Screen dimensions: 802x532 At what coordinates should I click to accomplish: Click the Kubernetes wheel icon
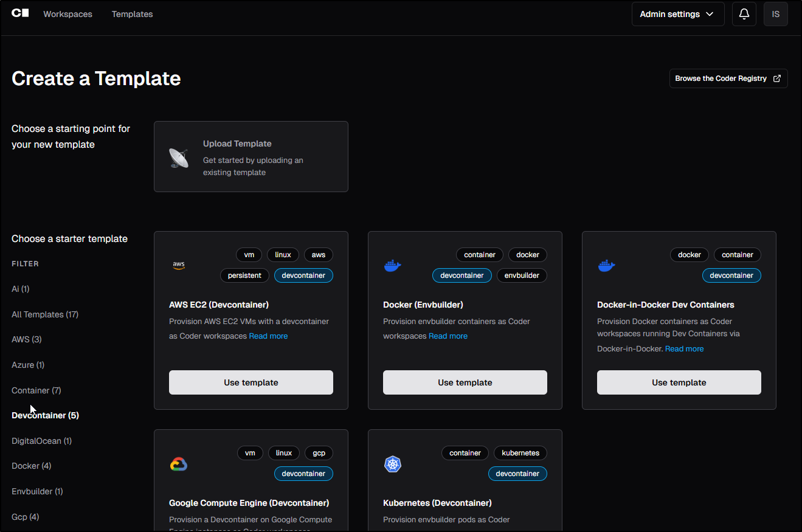pos(393,465)
